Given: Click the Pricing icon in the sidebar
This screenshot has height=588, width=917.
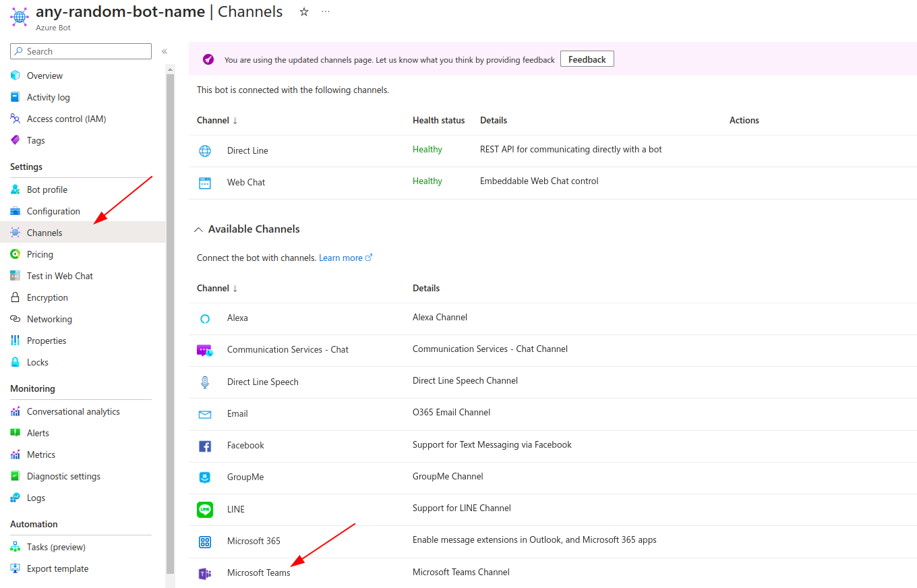Looking at the screenshot, I should coord(16,254).
